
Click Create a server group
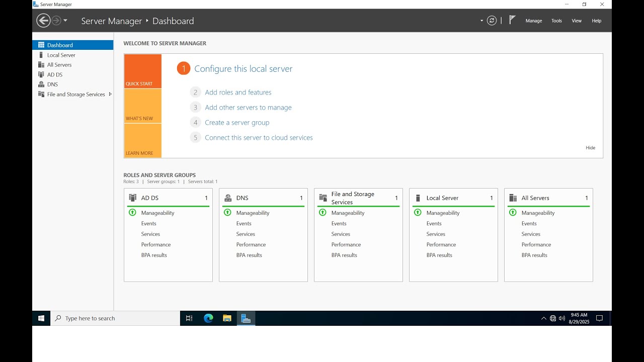click(237, 123)
